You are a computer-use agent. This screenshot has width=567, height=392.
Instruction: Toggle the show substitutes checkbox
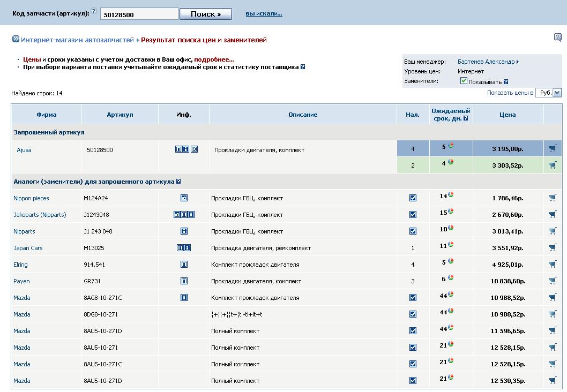(x=464, y=81)
